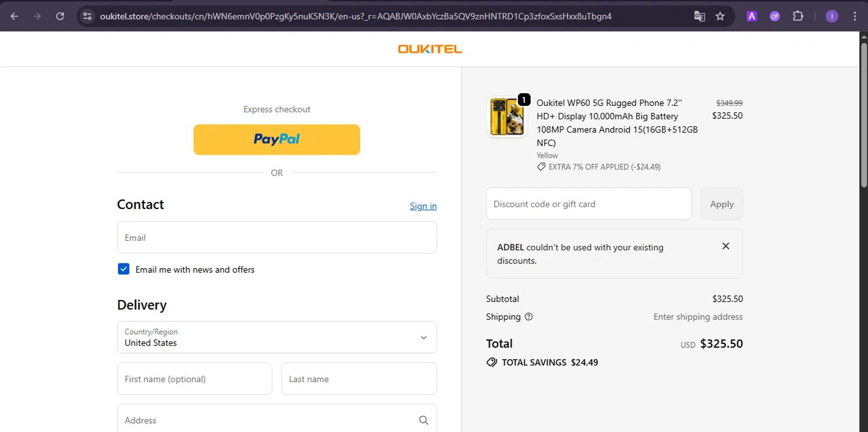This screenshot has width=868, height=432.
Task: Click the 7% off discount tag icon
Action: coord(541,167)
